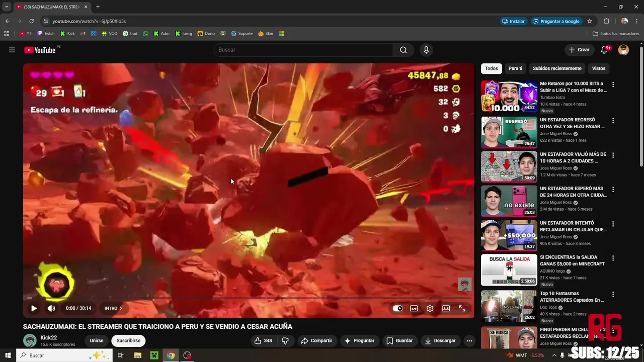Open the Kick bookmark
The width and height of the screenshot is (644, 362).
coord(67,34)
